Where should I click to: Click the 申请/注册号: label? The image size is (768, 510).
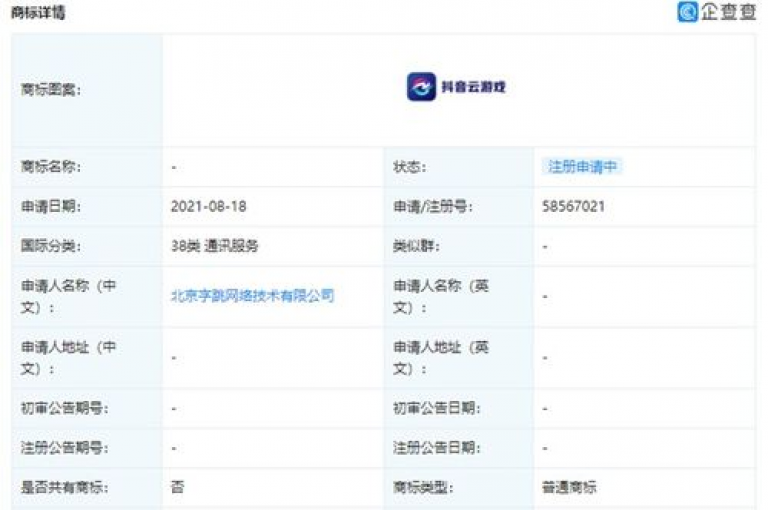click(433, 206)
